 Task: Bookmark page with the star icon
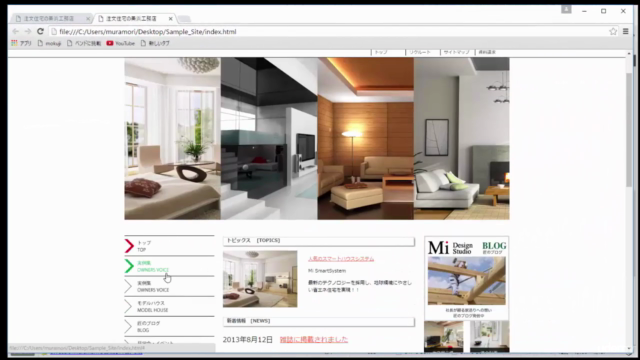(x=613, y=31)
